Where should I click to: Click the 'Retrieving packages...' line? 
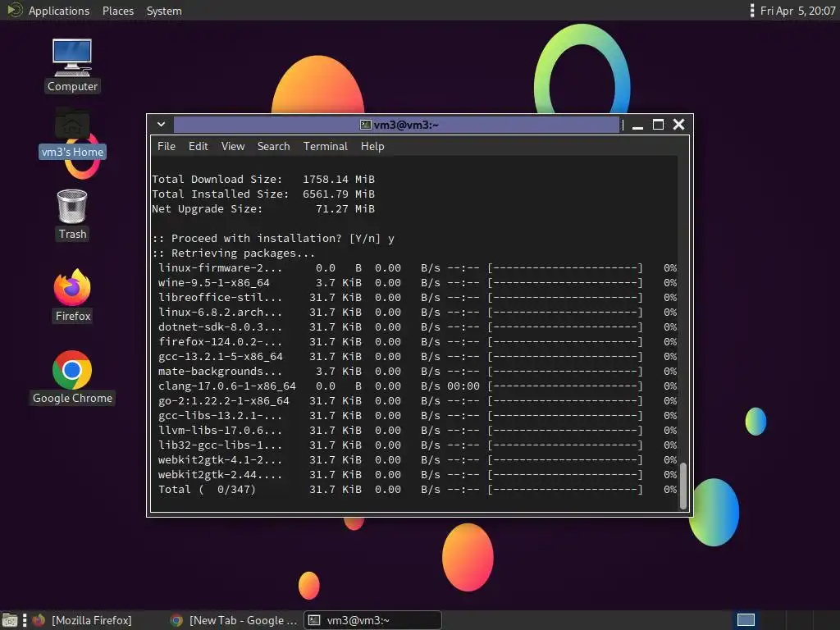tap(234, 253)
